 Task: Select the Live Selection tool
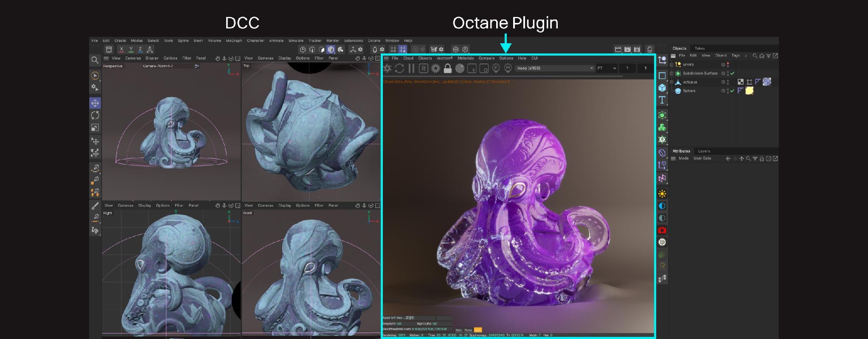coord(95,76)
